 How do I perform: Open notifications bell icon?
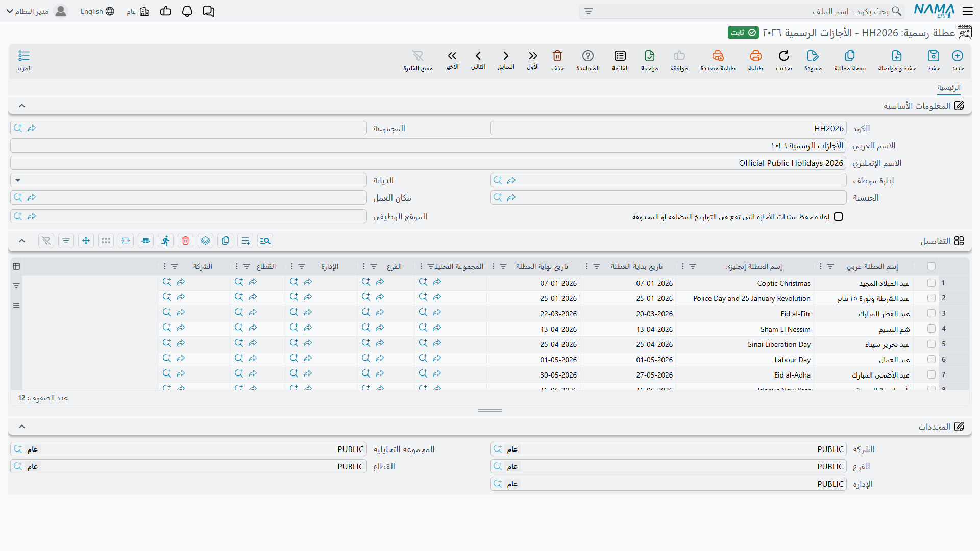point(187,11)
